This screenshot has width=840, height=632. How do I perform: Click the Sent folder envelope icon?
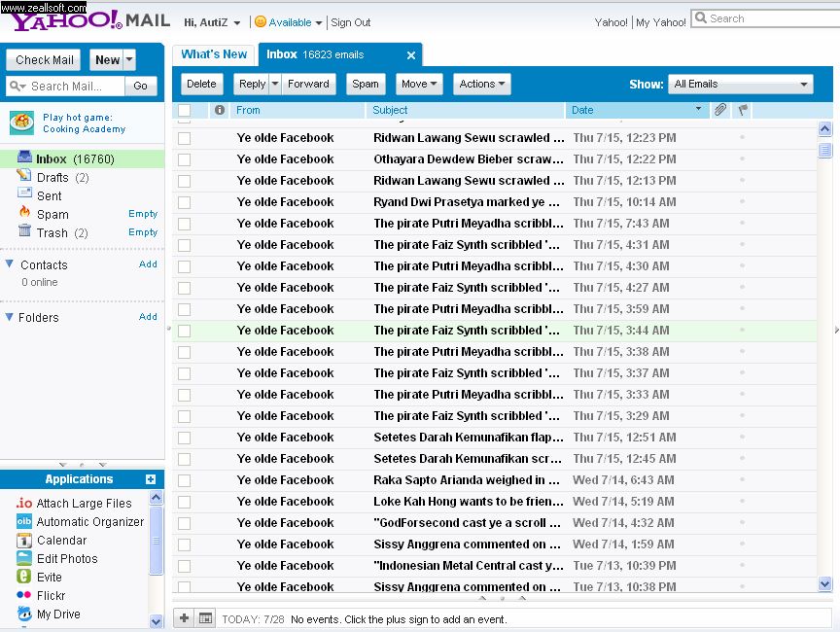click(24, 193)
